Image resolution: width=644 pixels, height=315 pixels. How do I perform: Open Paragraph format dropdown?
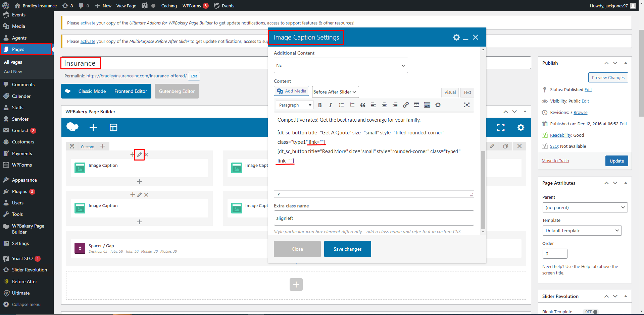pyautogui.click(x=295, y=105)
